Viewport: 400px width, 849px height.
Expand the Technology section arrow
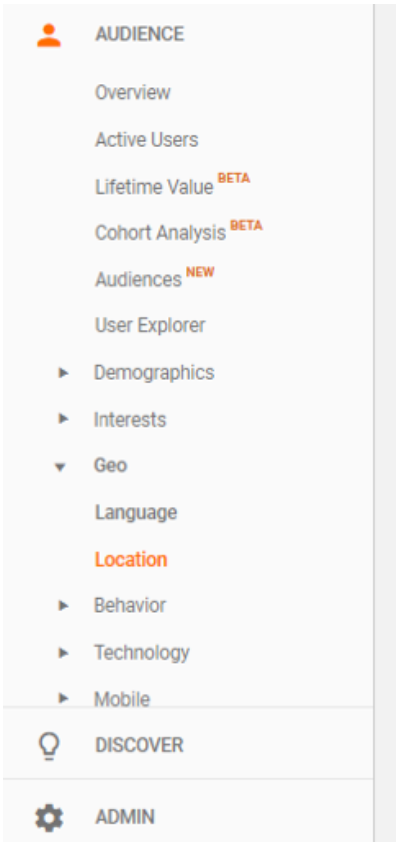click(x=63, y=652)
